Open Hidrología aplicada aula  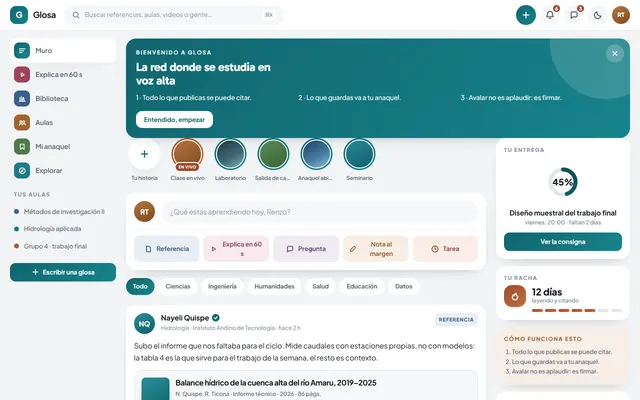pyautogui.click(x=63, y=229)
